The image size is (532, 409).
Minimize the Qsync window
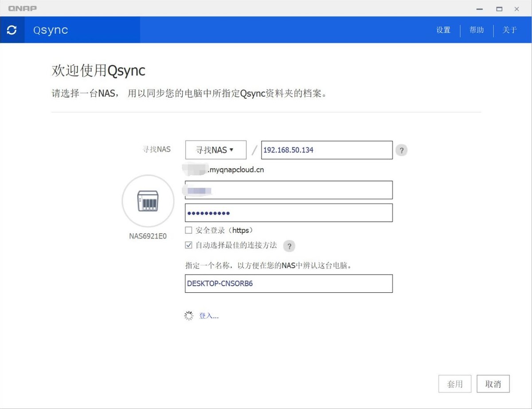click(x=479, y=8)
